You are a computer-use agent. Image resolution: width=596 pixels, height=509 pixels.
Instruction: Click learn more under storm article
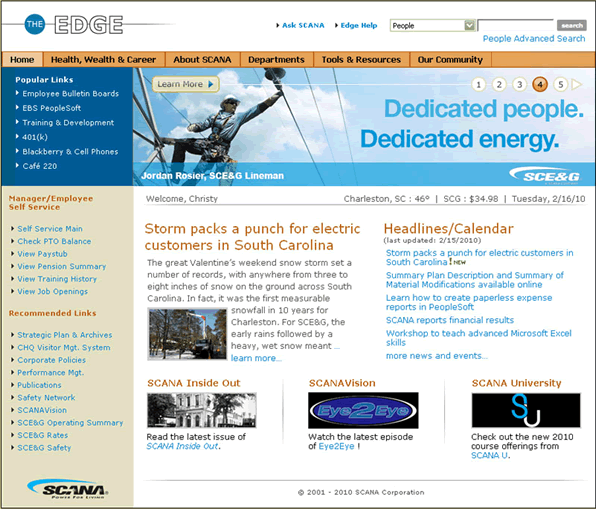[256, 358]
